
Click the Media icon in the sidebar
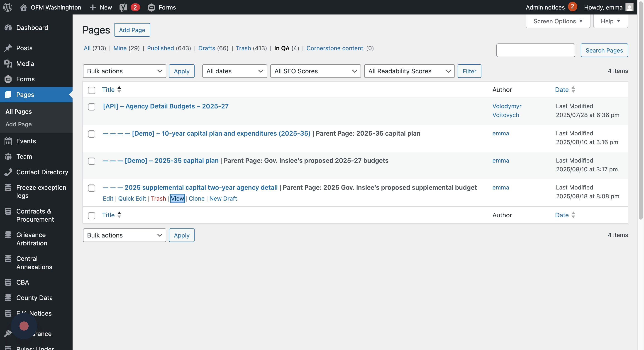(x=8, y=64)
